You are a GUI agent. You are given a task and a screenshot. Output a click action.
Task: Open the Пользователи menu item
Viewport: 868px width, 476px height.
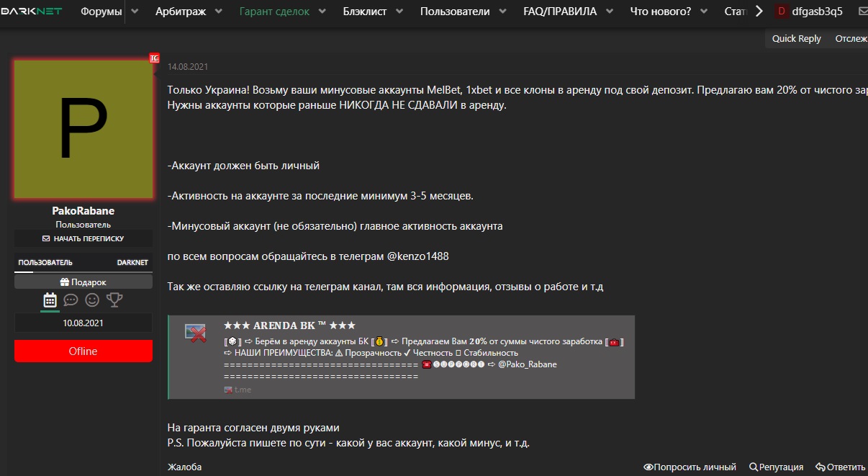(455, 12)
